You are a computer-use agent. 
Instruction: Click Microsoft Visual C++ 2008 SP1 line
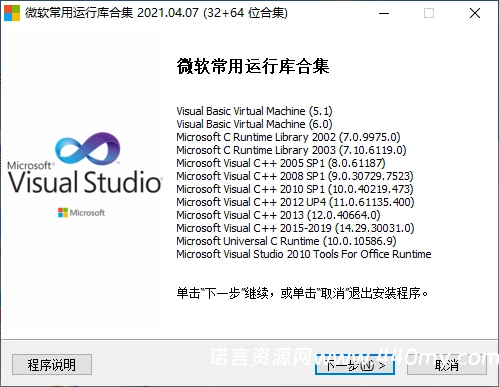click(295, 176)
